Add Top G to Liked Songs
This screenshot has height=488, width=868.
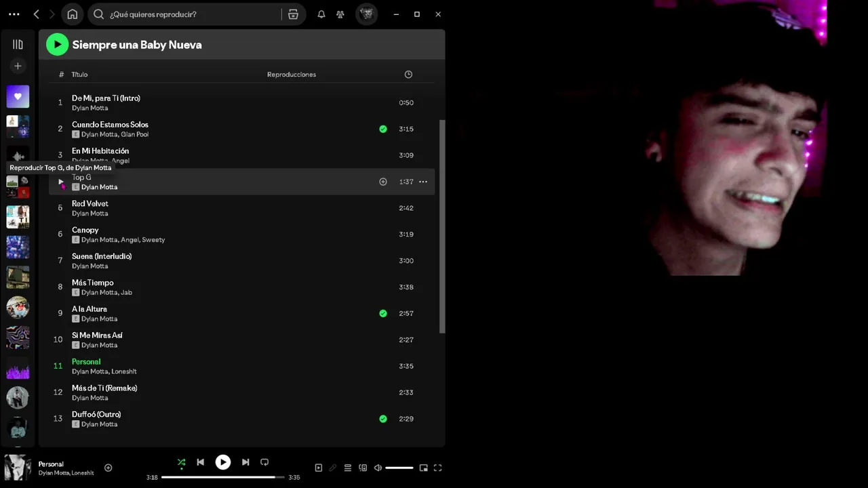point(383,182)
